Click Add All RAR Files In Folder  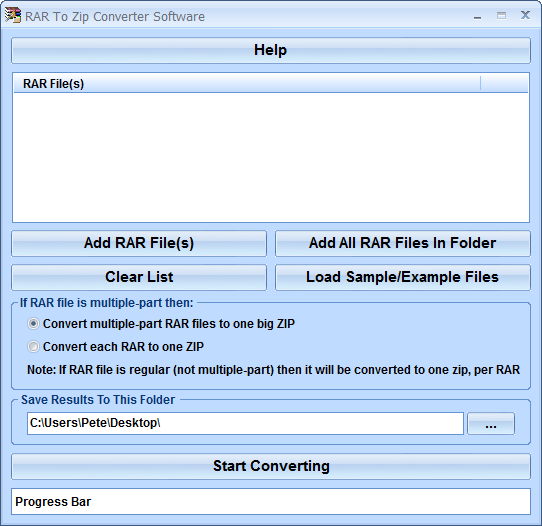(x=403, y=243)
